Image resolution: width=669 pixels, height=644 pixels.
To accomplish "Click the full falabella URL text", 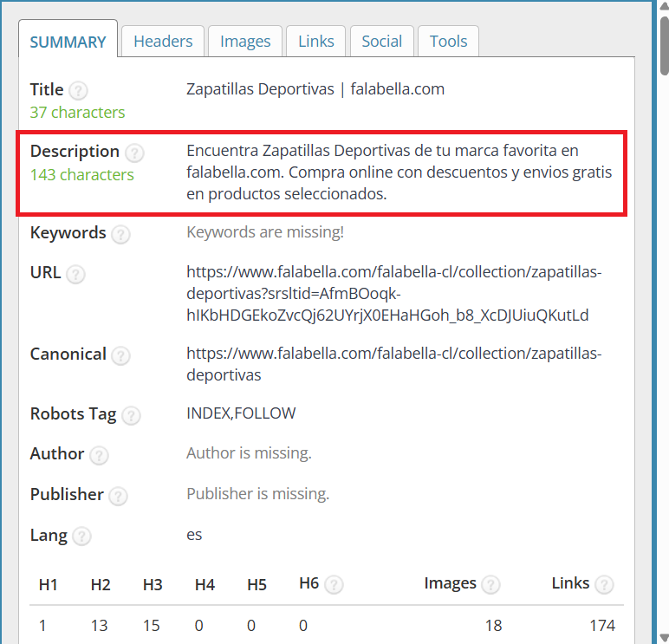I will (393, 294).
